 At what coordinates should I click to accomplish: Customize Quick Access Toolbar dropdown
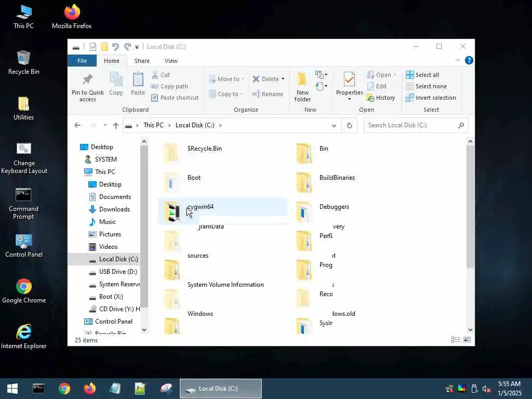[x=137, y=47]
